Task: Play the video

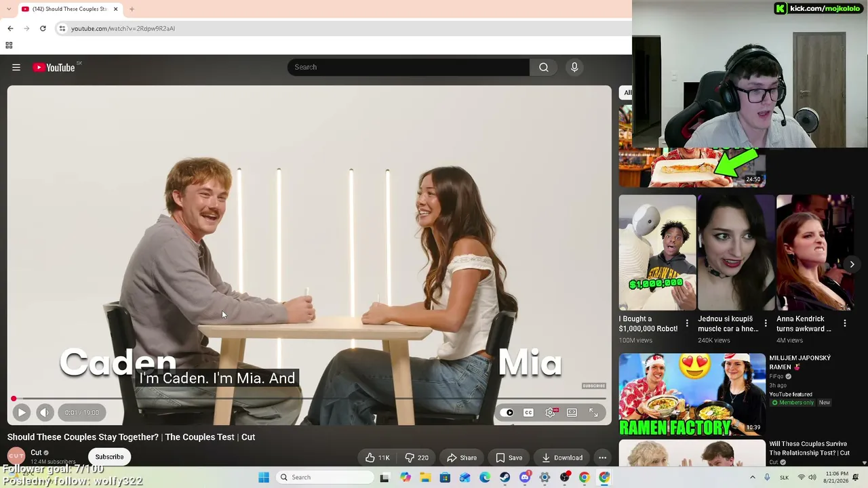Action: 21,412
